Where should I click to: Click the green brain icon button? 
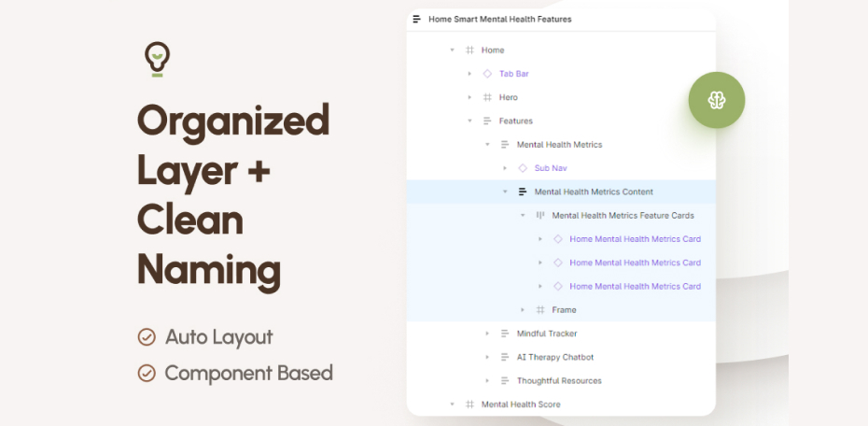(x=716, y=100)
